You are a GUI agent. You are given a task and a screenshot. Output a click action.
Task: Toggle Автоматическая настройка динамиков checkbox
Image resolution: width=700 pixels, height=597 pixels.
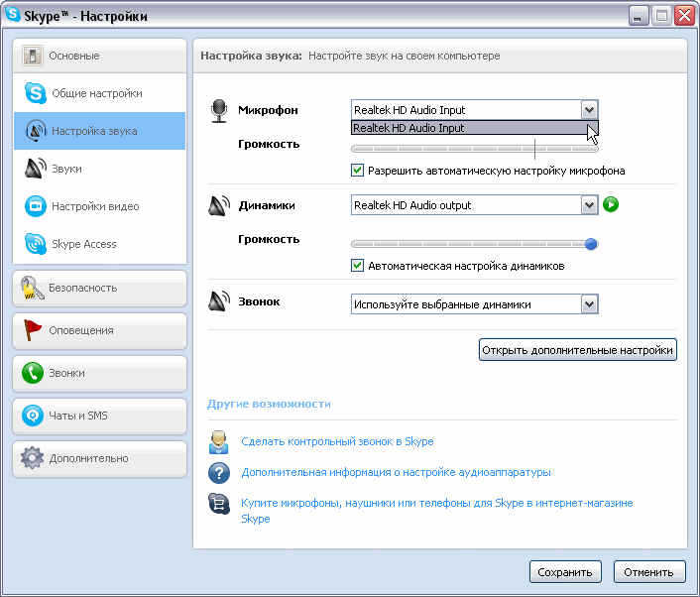click(358, 266)
